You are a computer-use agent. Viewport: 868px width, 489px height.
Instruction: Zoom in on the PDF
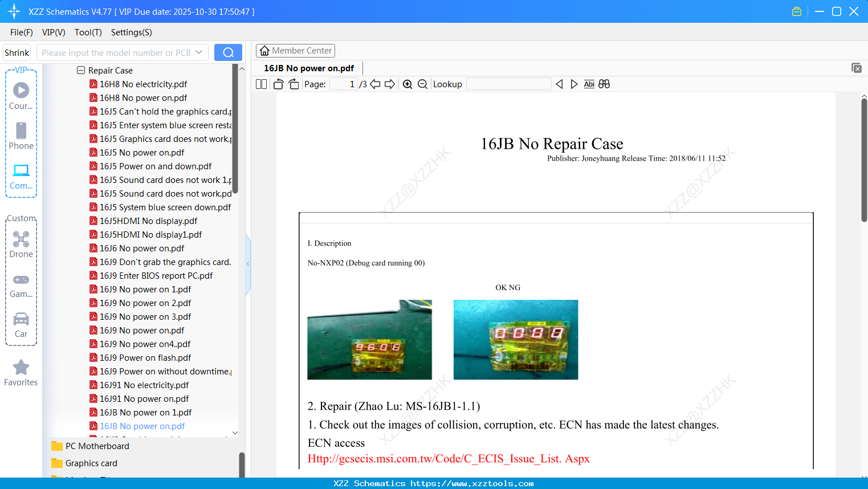tap(407, 84)
